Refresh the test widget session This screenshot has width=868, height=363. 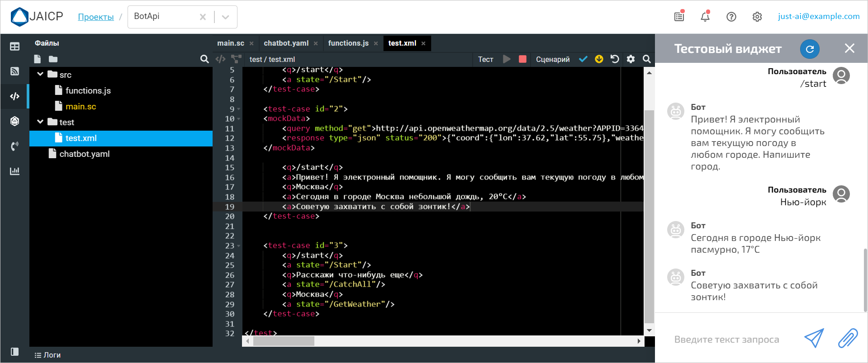coord(810,49)
